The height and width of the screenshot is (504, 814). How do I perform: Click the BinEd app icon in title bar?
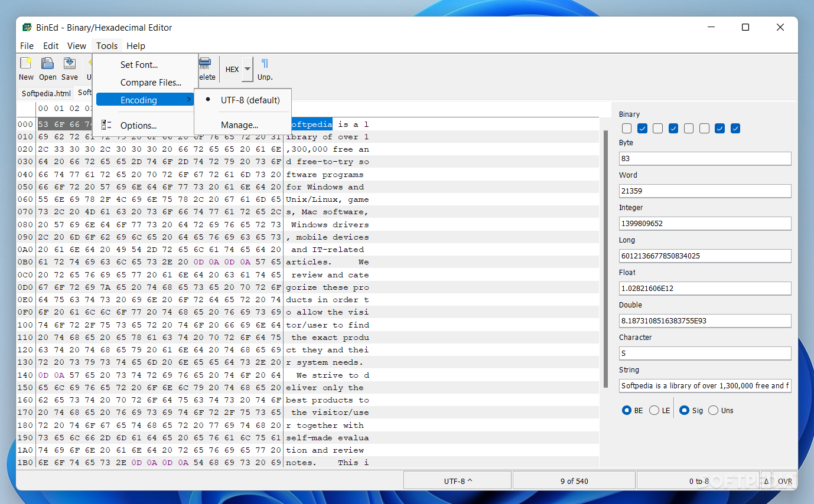tap(27, 27)
